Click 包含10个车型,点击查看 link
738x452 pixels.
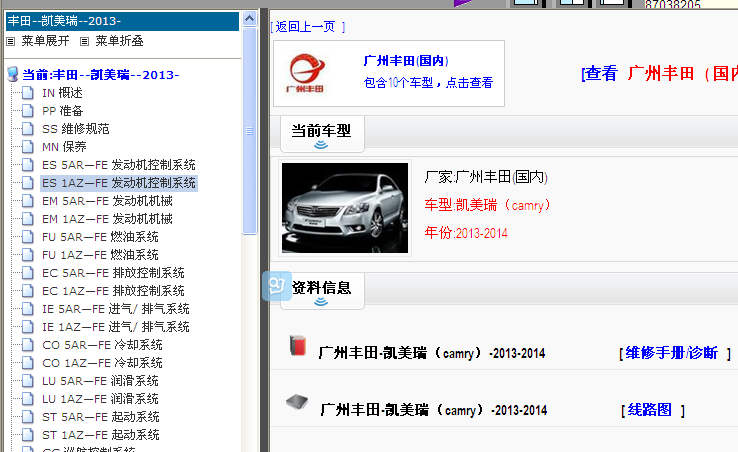point(428,83)
